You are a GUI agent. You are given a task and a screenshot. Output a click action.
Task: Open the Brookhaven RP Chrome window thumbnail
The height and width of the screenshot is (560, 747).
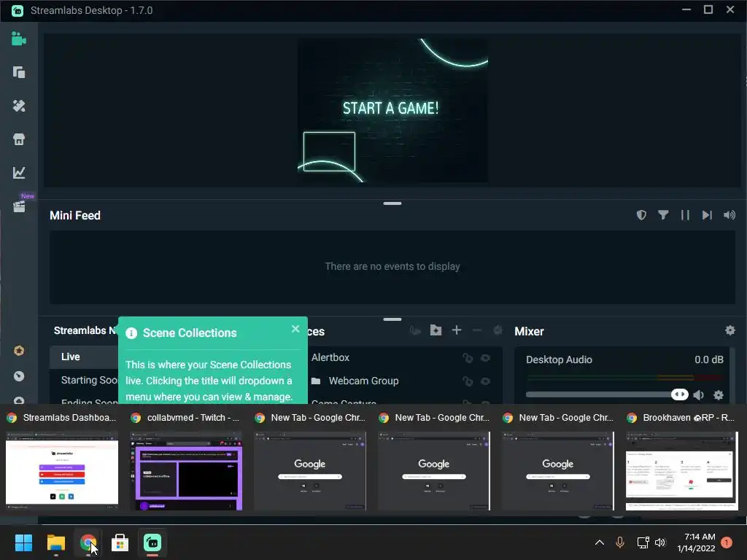point(682,461)
